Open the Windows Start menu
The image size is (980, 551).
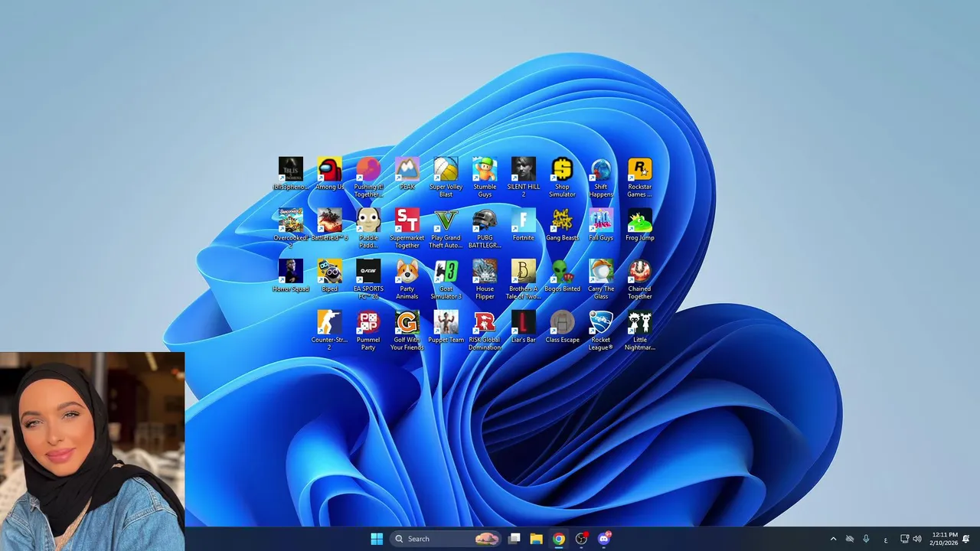click(x=377, y=539)
